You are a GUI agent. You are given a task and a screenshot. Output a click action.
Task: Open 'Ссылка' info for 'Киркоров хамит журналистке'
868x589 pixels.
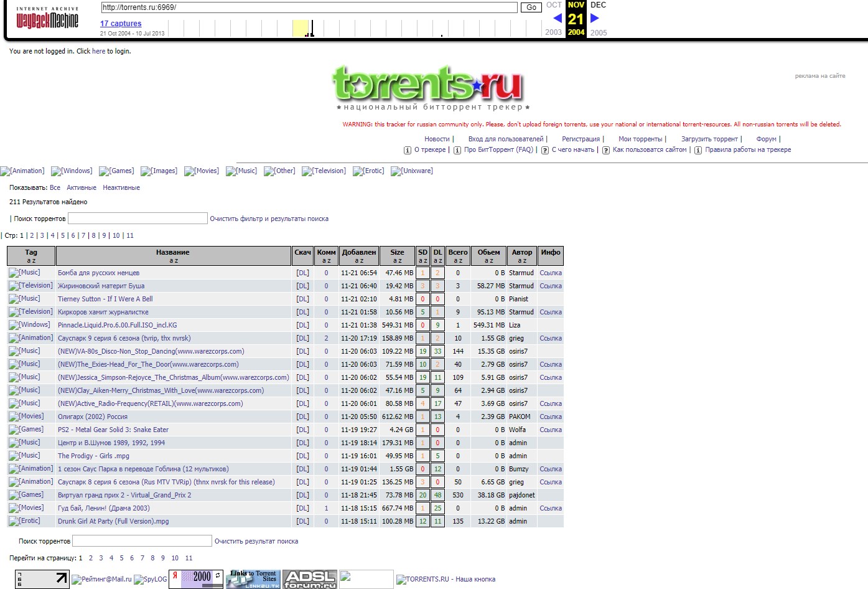551,313
